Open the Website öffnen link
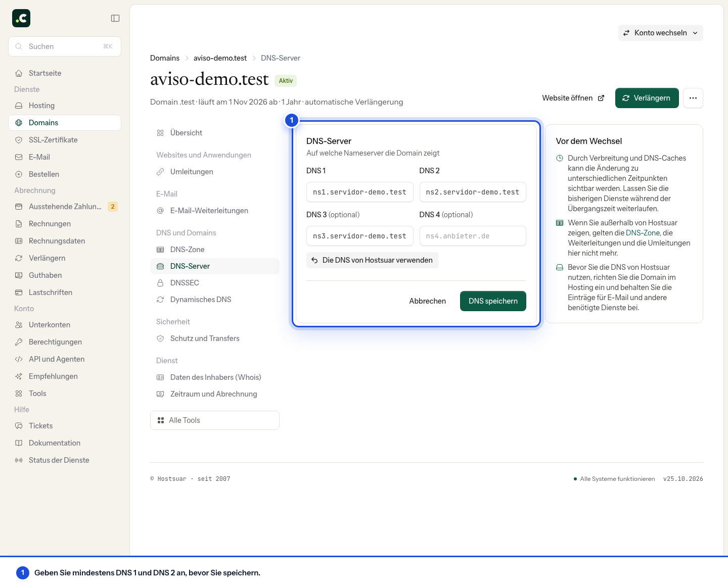The height and width of the screenshot is (588, 728). coord(573,98)
